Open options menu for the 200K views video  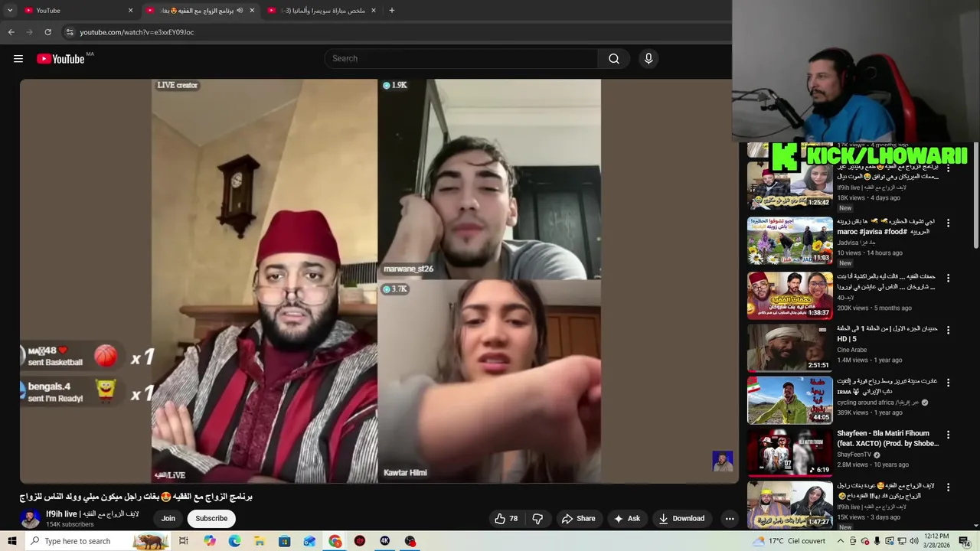[x=948, y=278]
